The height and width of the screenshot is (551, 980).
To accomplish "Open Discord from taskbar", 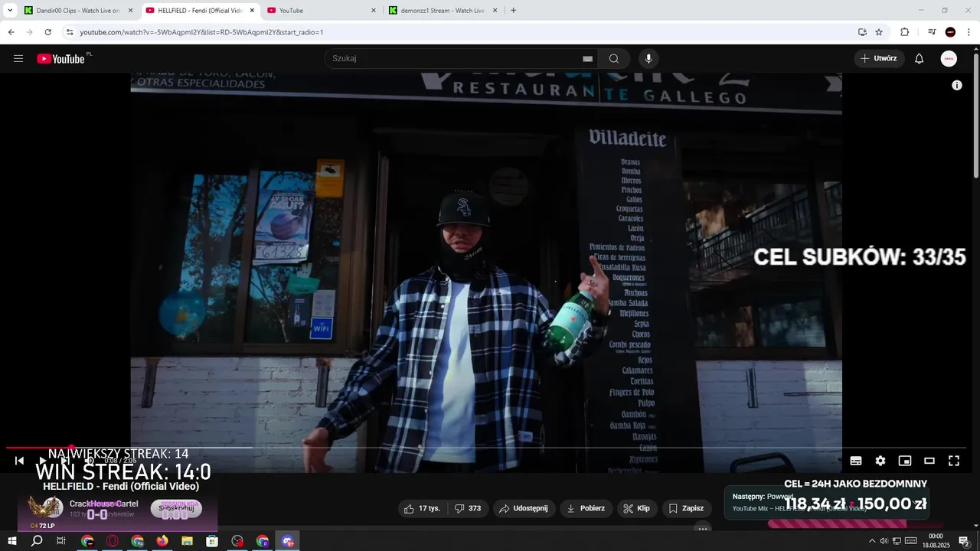I will point(287,541).
